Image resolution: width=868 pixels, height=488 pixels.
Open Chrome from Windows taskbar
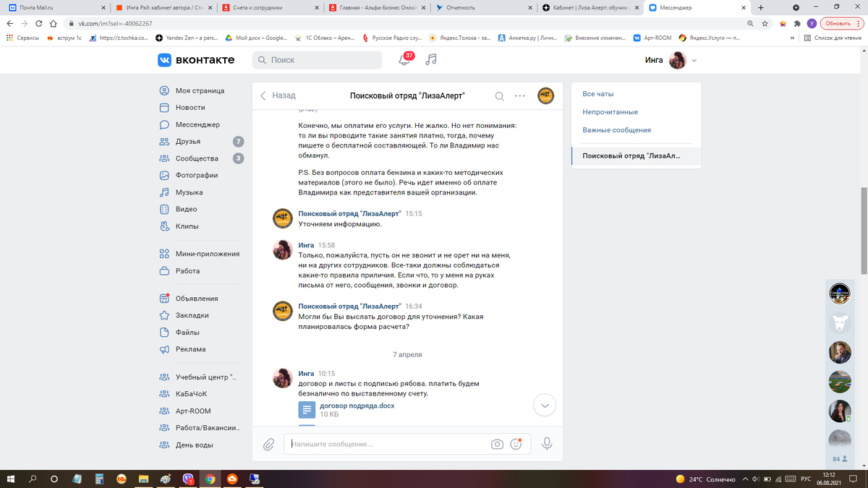(210, 479)
